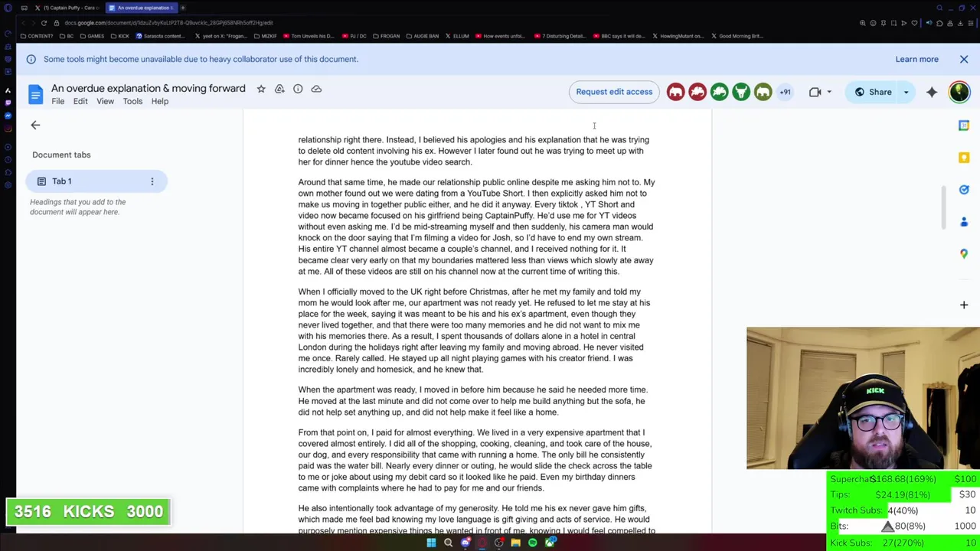The height and width of the screenshot is (551, 980).
Task: Open the Edit menu
Action: click(x=80, y=101)
